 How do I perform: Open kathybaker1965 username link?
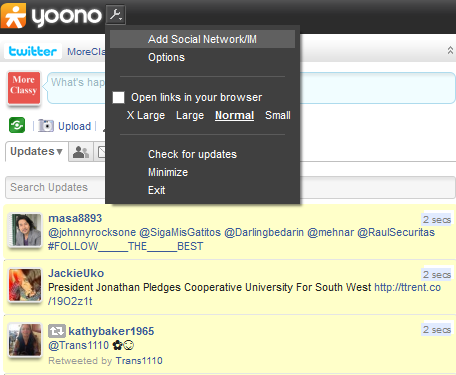click(x=111, y=331)
